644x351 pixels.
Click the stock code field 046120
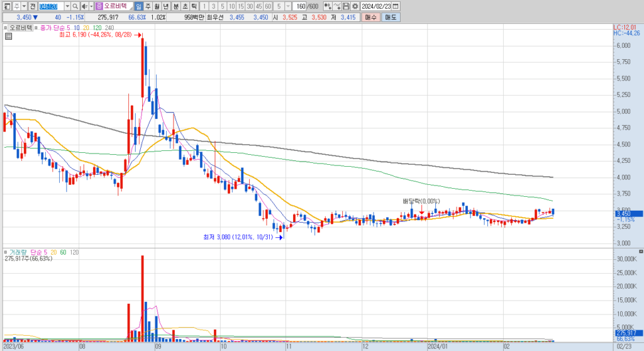click(x=51, y=6)
